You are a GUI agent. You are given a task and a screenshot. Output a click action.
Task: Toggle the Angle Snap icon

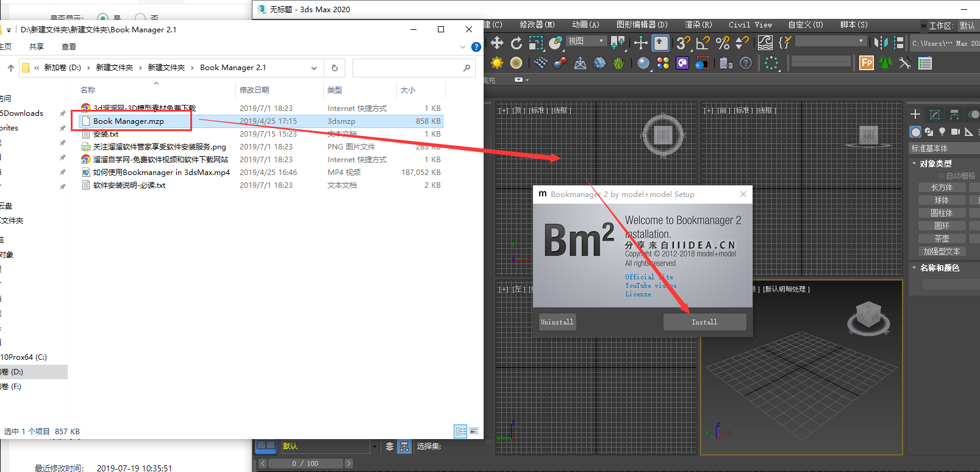tap(703, 43)
